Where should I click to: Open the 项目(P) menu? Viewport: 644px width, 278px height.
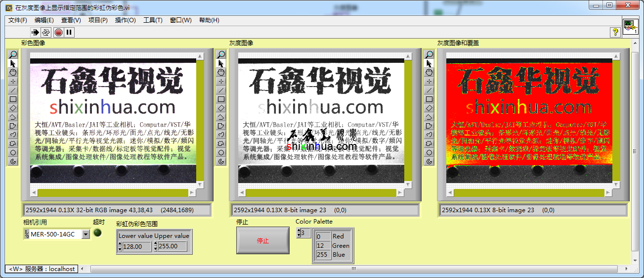pos(98,20)
